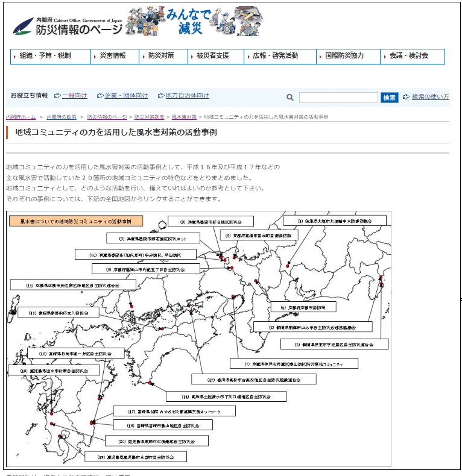Open map label (5) 京都府福知山市 case
Screen dimensions: 462x476
coord(146,269)
